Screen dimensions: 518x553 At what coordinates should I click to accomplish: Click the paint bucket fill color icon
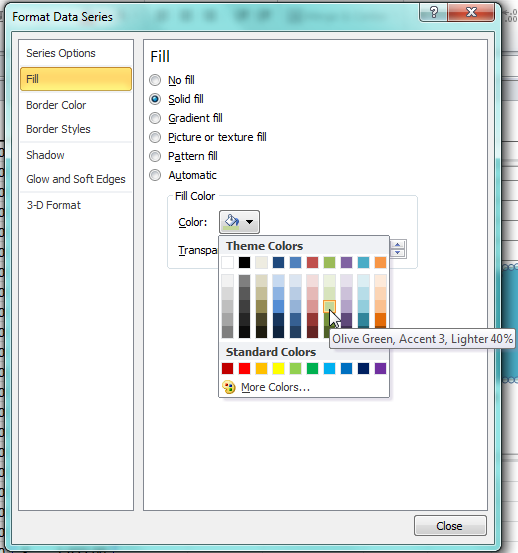point(231,222)
